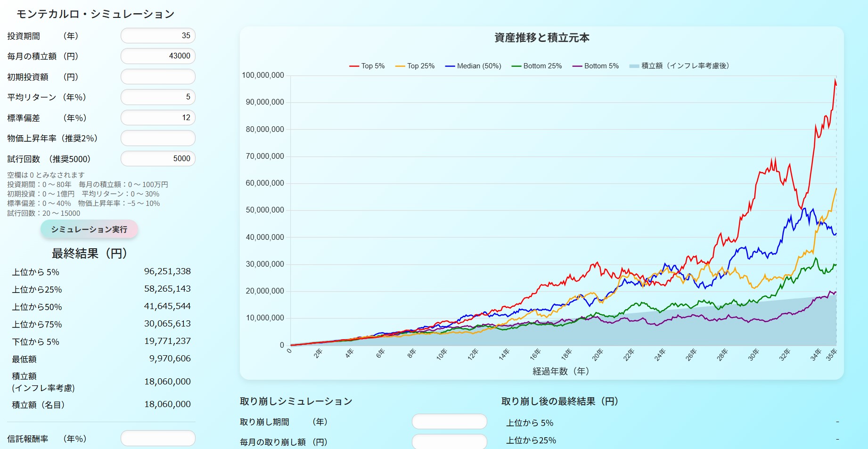Click the 上位から50% result value 41,645,544
The width and height of the screenshot is (868, 449).
tap(167, 306)
